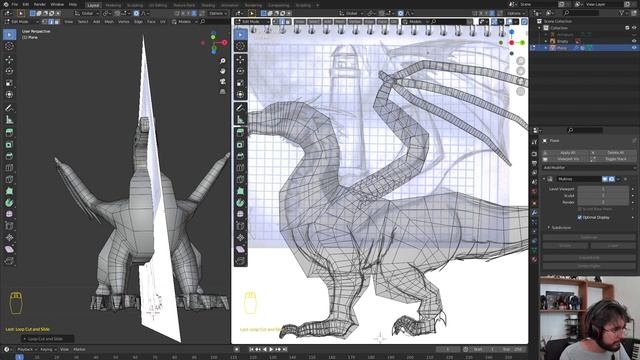Viewport: 640px width, 360px height.
Task: Open the Window menu
Action: (57, 4)
